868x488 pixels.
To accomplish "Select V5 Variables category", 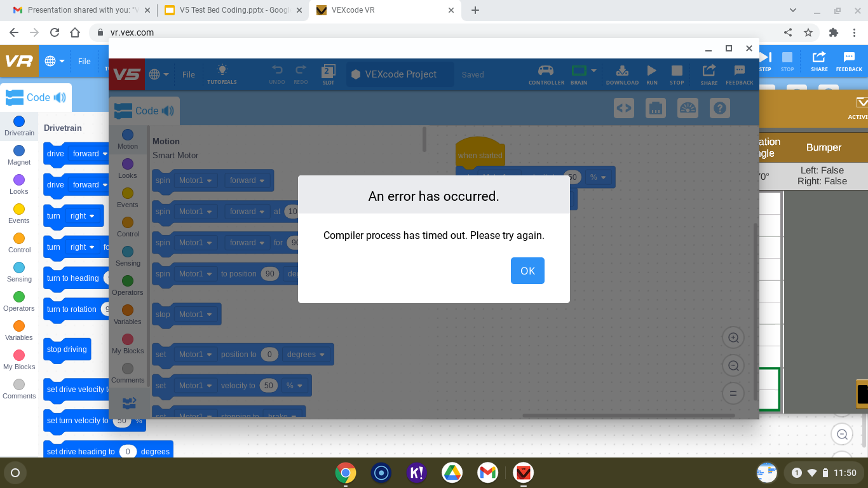I will [128, 315].
